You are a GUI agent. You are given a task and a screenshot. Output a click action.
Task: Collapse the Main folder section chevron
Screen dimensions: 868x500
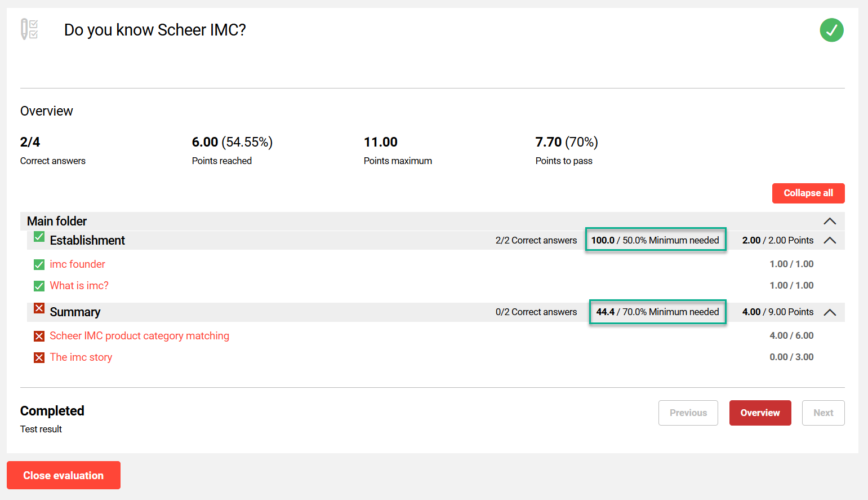point(830,221)
